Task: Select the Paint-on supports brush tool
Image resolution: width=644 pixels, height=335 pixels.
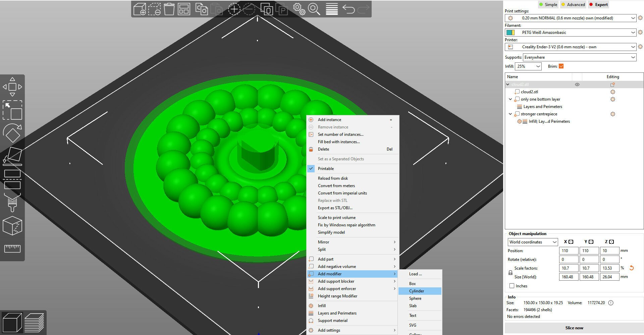Action: click(12, 203)
